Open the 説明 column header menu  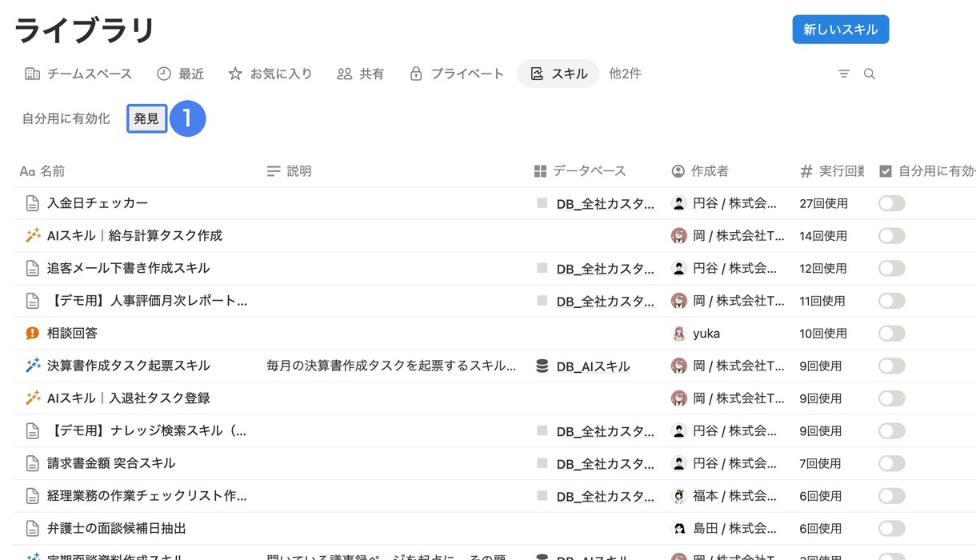pos(289,171)
